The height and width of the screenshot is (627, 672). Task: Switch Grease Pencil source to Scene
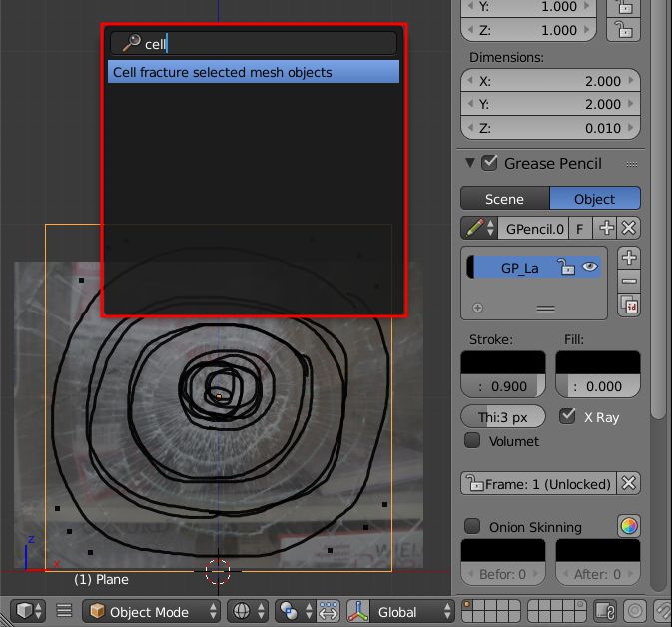click(x=505, y=199)
